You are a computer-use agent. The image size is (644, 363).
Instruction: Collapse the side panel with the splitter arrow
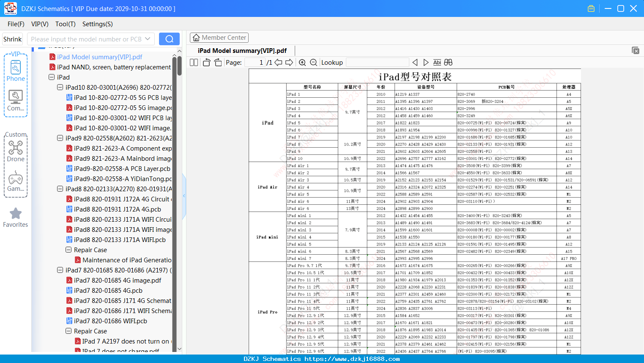(x=184, y=195)
